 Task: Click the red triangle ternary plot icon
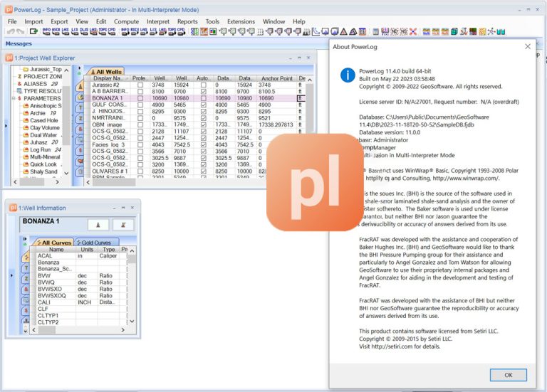pos(343,32)
